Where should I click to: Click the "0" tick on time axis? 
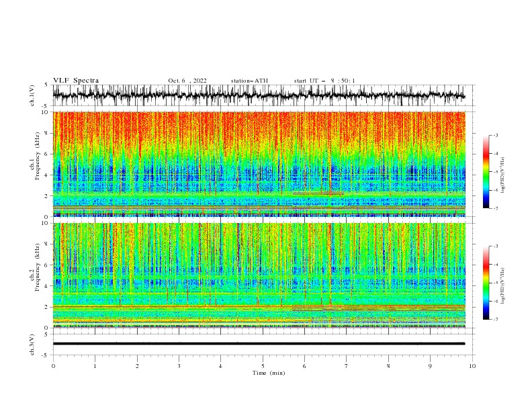[x=53, y=366]
